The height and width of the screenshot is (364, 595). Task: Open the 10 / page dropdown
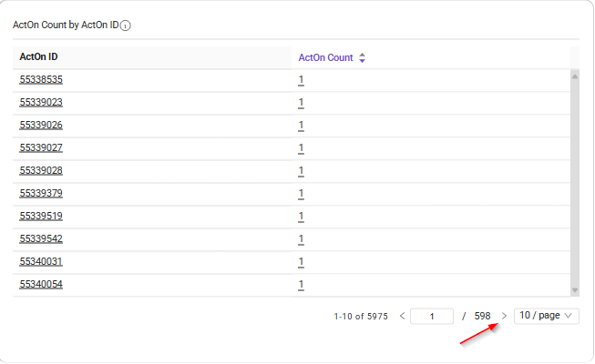click(547, 316)
